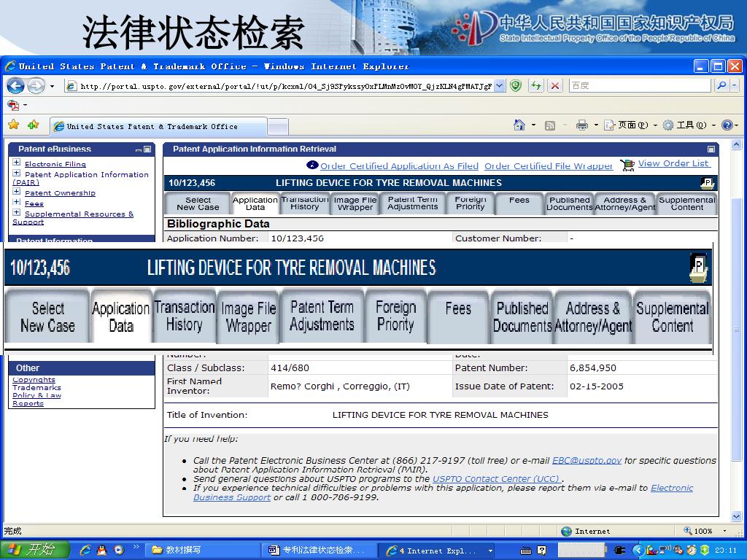Expand the Supplemental Resources & Support node

pyautogui.click(x=17, y=213)
